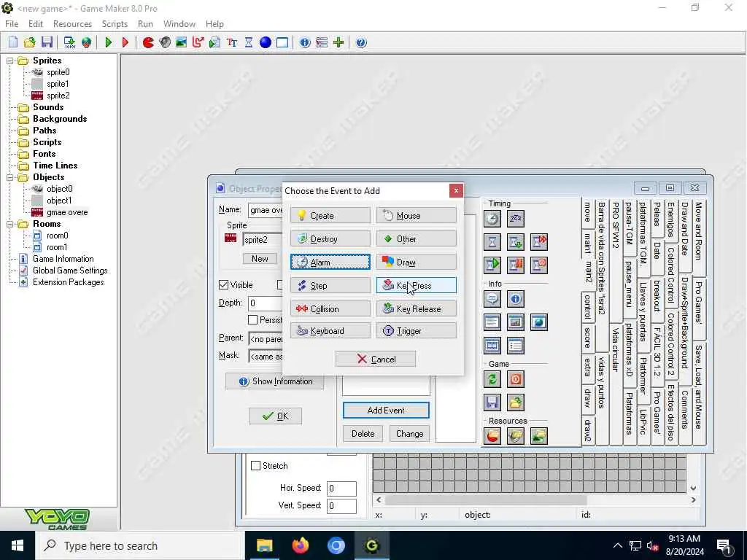This screenshot has height=560, width=747.
Task: Click the Vert. Speed input field
Action: (x=341, y=506)
